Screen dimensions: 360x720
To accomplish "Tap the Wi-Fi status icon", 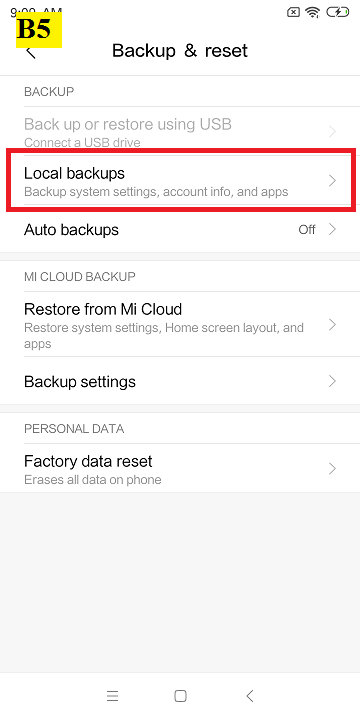I will [313, 13].
